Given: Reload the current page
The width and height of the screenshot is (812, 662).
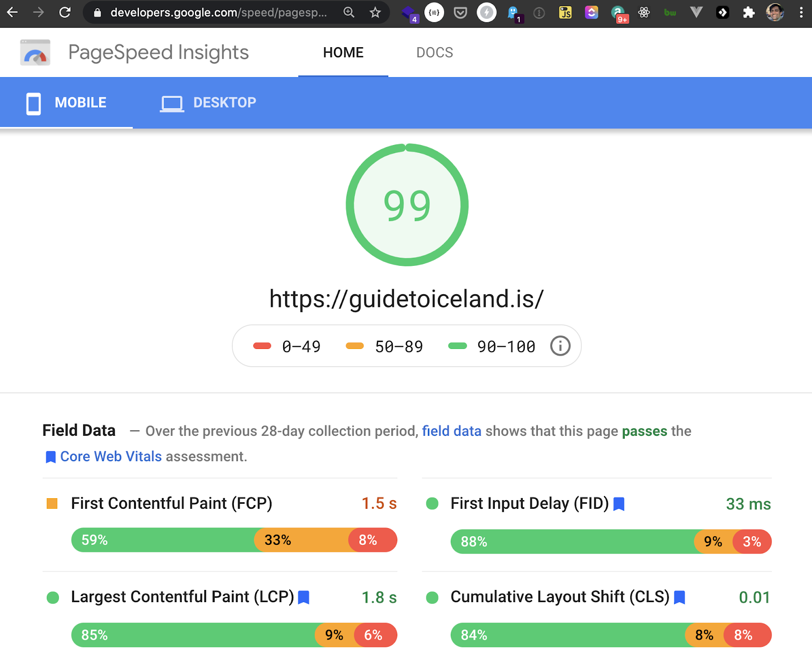Looking at the screenshot, I should (x=65, y=12).
